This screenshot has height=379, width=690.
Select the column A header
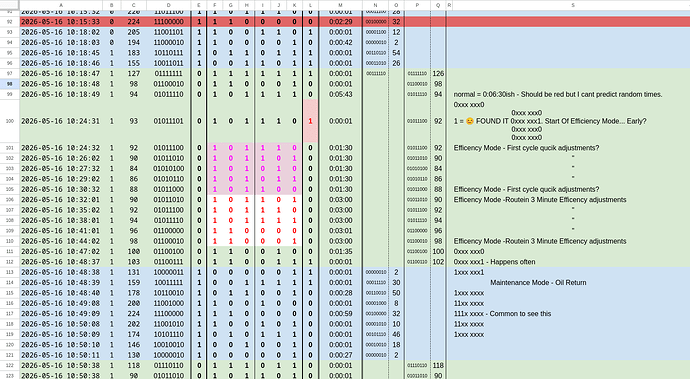[61, 5]
